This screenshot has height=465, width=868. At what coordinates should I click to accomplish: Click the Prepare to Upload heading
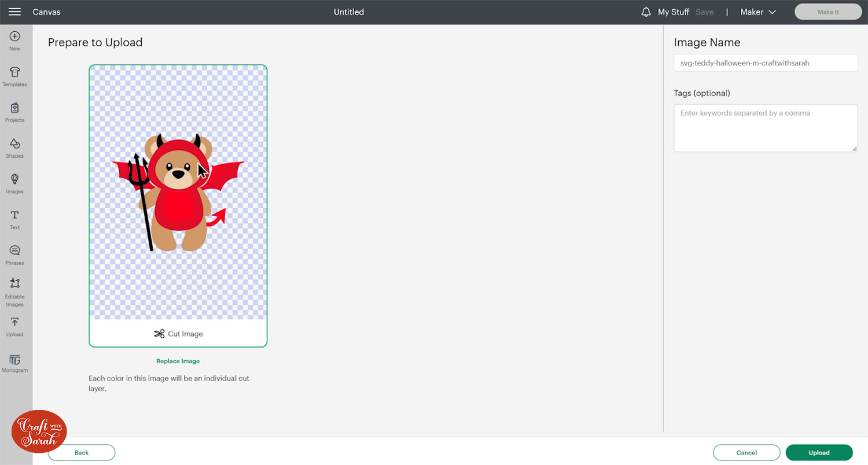(x=95, y=42)
